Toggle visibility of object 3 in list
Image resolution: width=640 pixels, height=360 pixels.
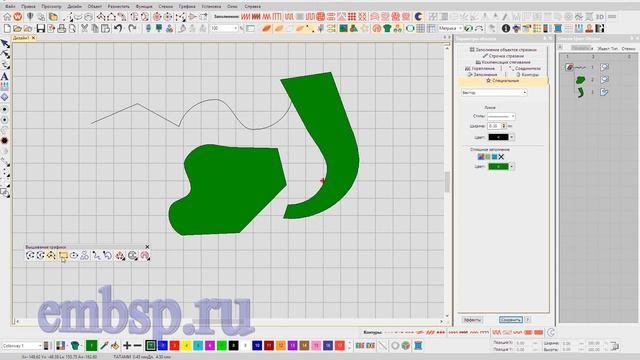pos(604,92)
